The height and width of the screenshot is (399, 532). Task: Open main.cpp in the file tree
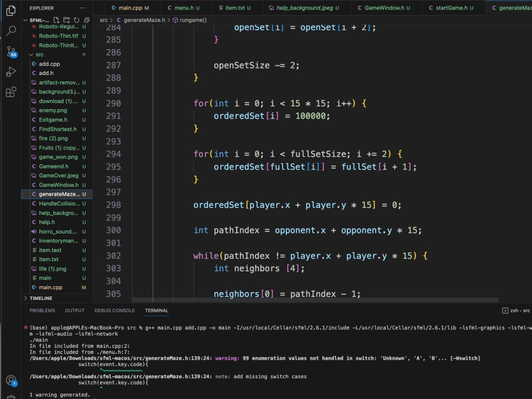coord(57,287)
